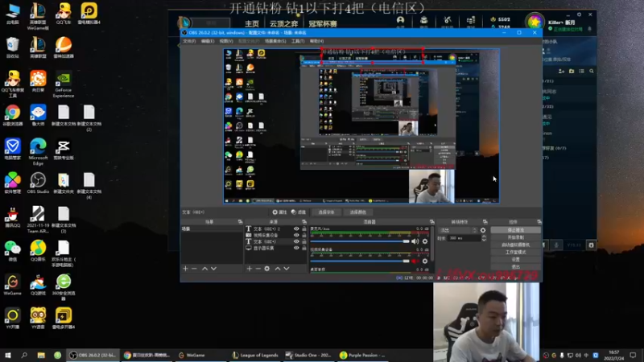Click search icon in League client friends panel
644x362 pixels.
pyautogui.click(x=592, y=71)
